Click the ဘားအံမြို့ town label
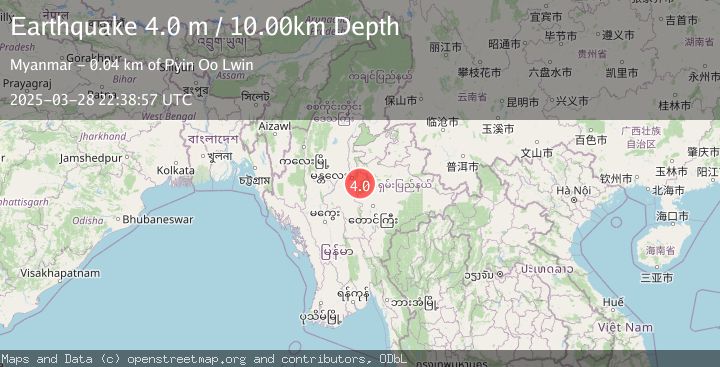The image size is (720, 367). pos(414,303)
